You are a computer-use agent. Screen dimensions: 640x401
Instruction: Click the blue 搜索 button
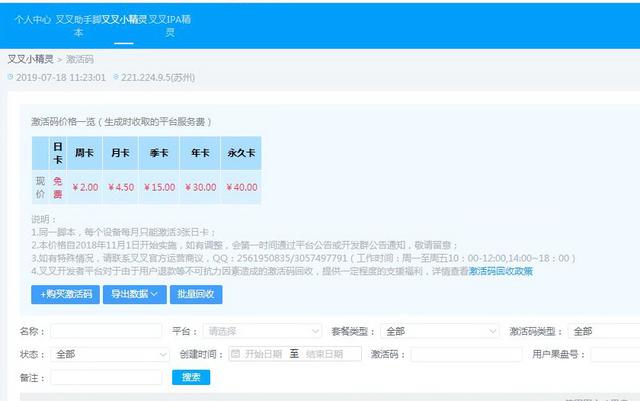191,377
